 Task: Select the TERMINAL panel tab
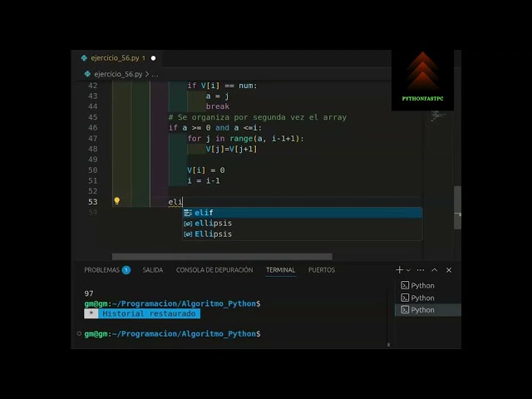(281, 270)
